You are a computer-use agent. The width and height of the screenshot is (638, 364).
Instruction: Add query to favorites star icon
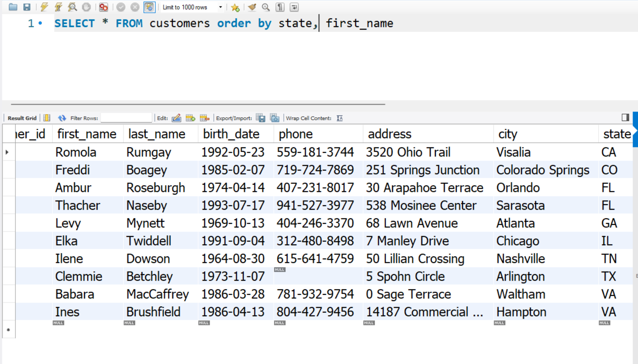click(x=235, y=7)
